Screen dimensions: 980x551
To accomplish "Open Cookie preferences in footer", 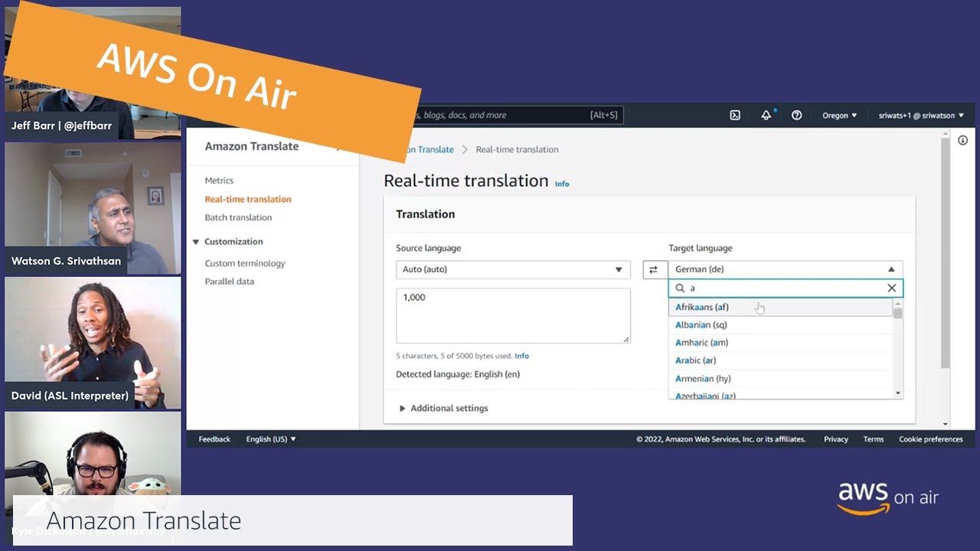I will coord(931,439).
